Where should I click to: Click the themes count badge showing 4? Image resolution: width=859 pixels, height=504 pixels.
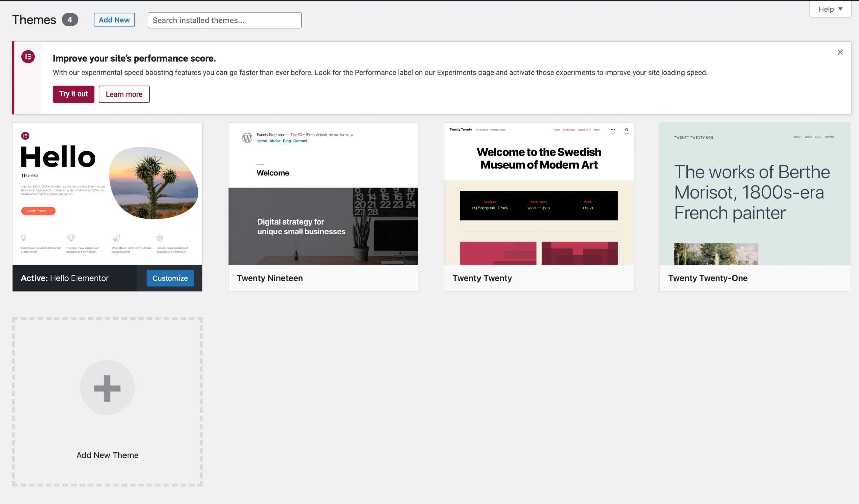point(70,20)
